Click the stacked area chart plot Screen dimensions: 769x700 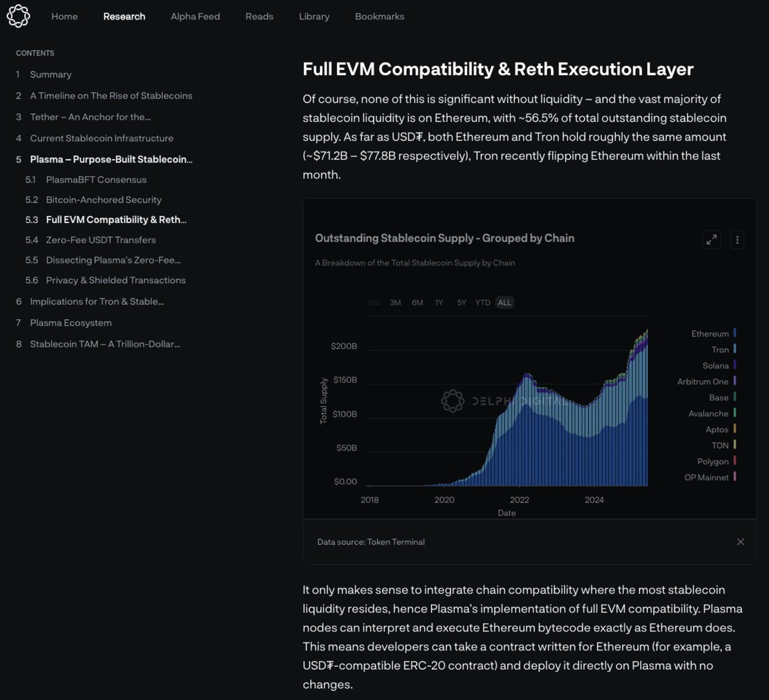click(x=507, y=401)
